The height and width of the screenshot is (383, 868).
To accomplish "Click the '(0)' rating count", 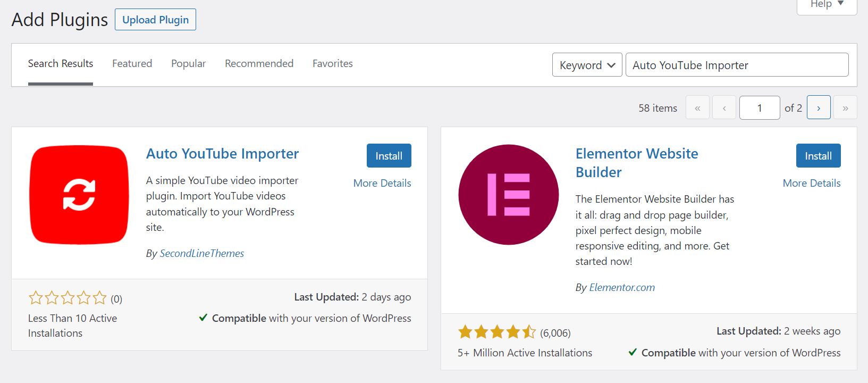I will click(x=116, y=299).
